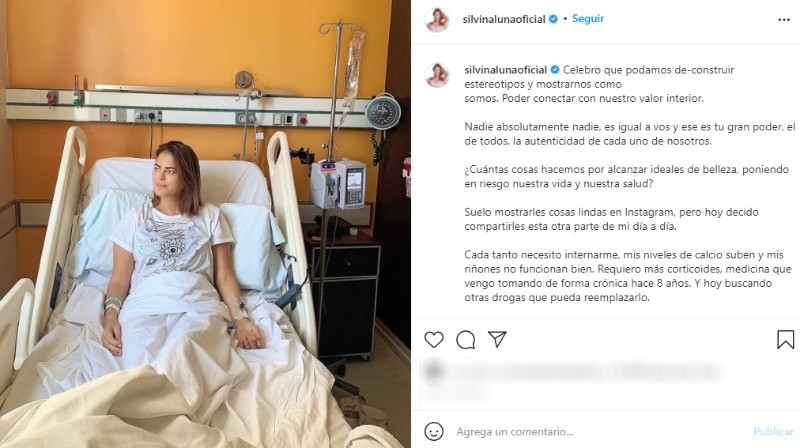Image resolution: width=800 pixels, height=448 pixels.
Task: Share post with paper plane icon
Action: click(x=497, y=339)
